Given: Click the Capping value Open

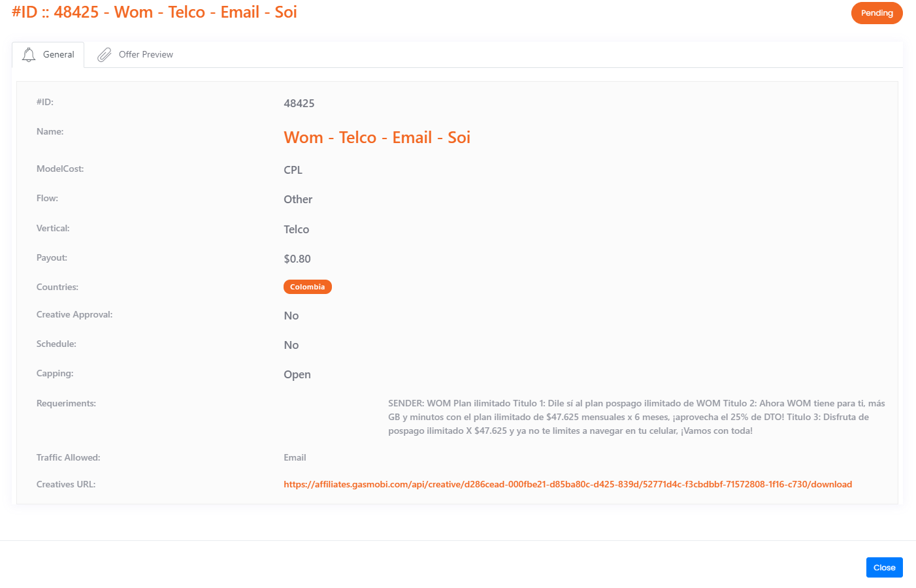Looking at the screenshot, I should [x=297, y=374].
